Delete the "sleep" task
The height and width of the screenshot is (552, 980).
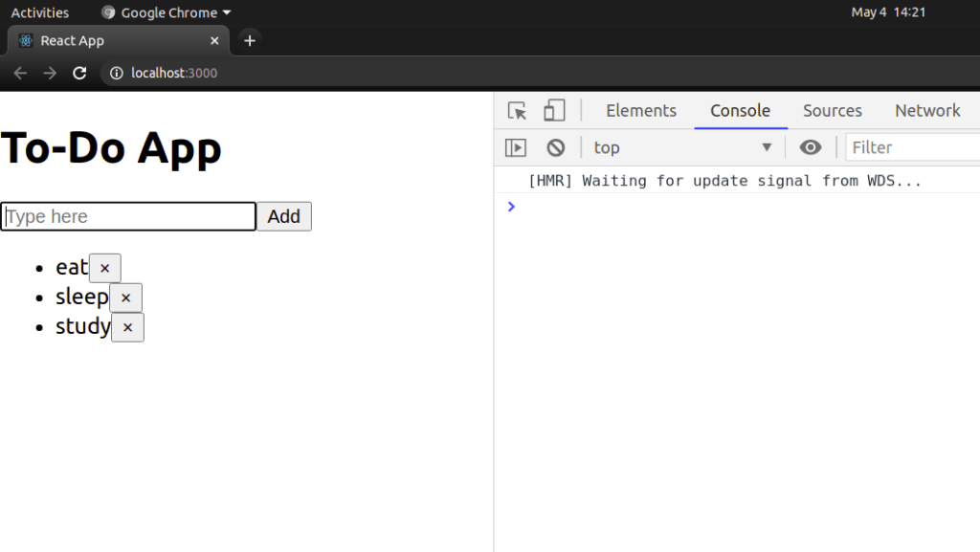125,298
